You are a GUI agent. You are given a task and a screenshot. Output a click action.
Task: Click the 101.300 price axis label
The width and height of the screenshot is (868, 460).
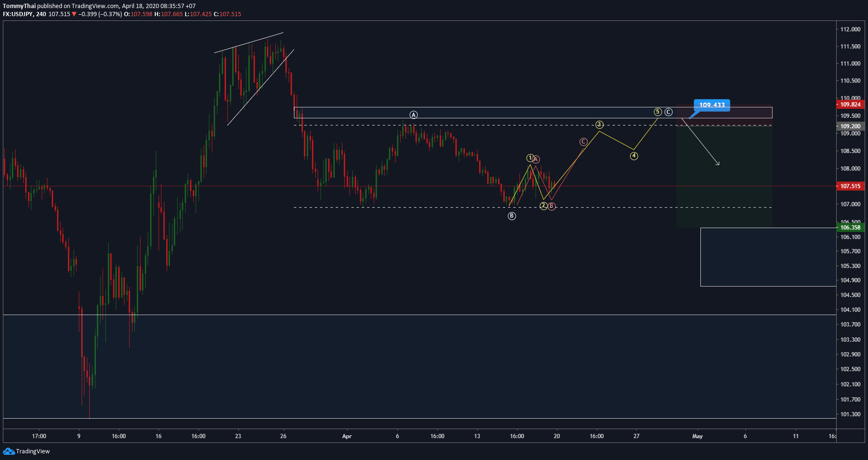pos(850,414)
